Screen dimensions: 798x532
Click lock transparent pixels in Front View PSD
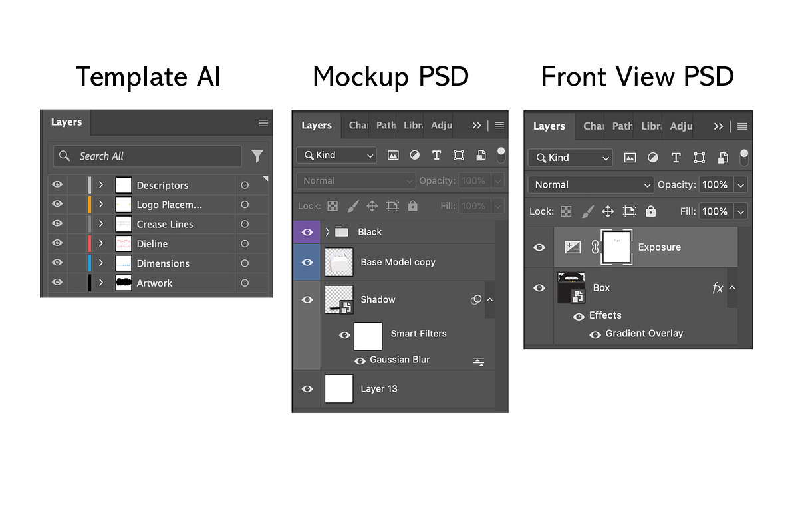pos(566,211)
